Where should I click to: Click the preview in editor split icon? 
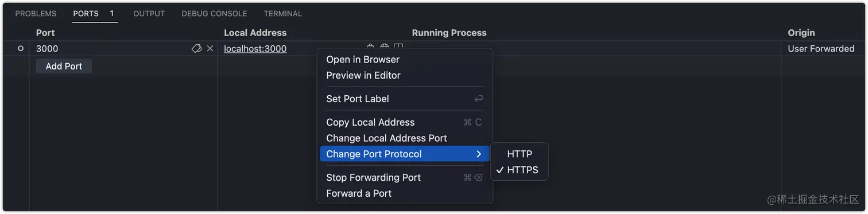(398, 46)
